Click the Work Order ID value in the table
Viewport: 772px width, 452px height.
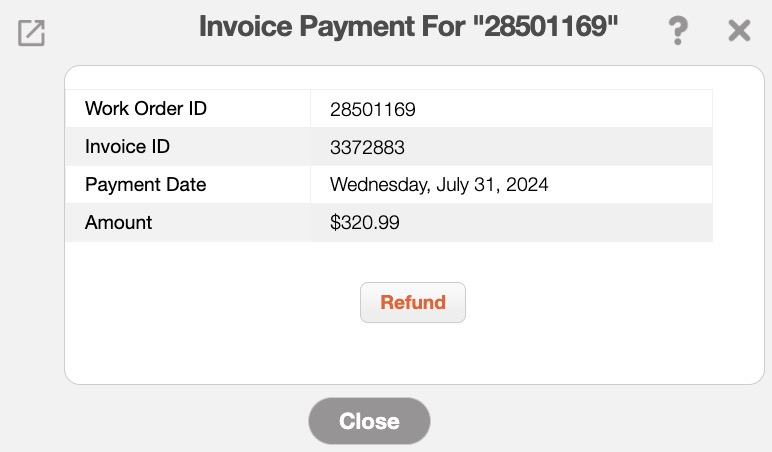pos(372,110)
